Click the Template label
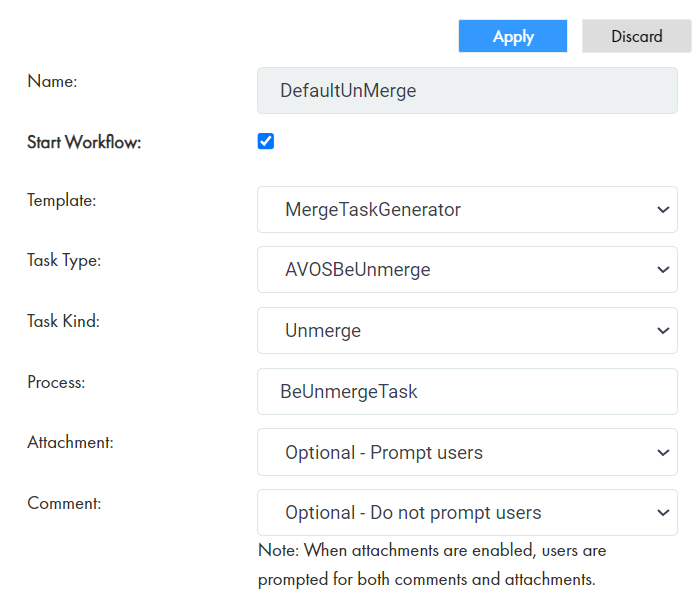This screenshot has width=697, height=596. (x=62, y=200)
